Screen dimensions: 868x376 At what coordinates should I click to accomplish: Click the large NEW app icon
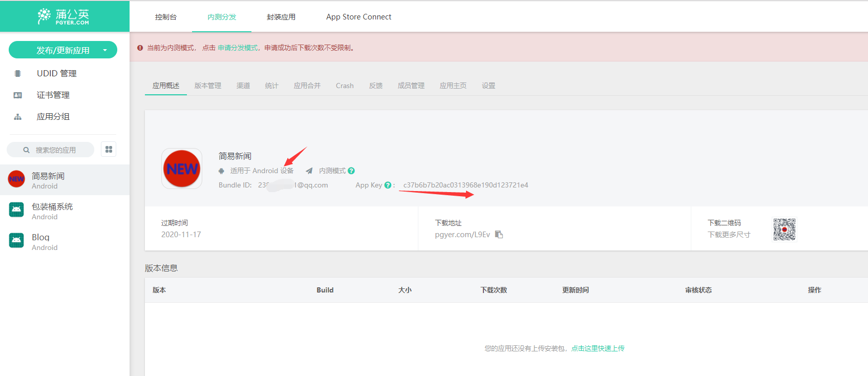coord(182,169)
